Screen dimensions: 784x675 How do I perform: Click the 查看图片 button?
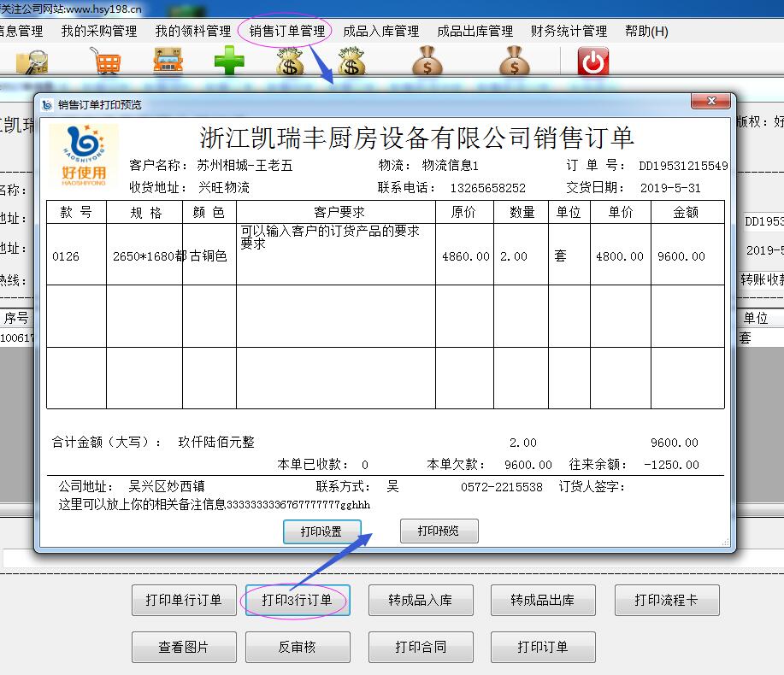pyautogui.click(x=184, y=647)
